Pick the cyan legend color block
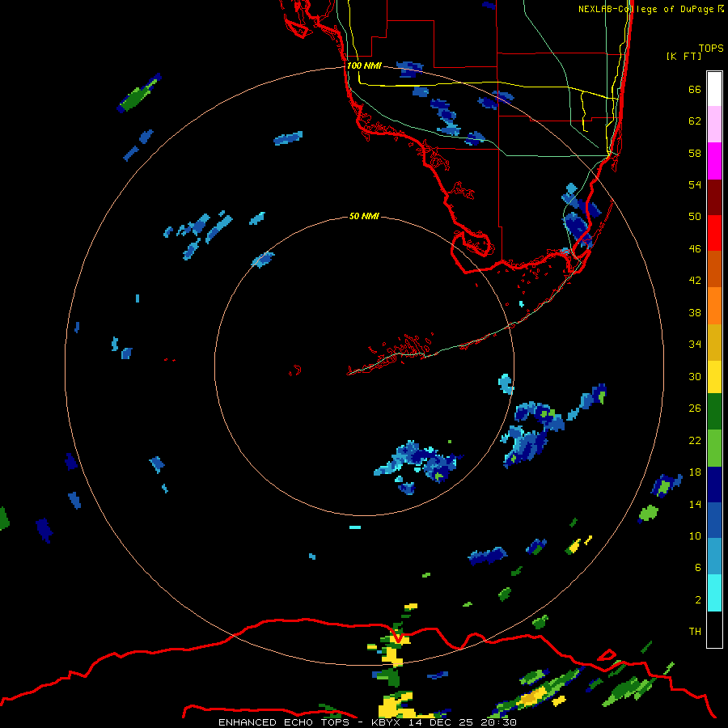 (x=714, y=593)
